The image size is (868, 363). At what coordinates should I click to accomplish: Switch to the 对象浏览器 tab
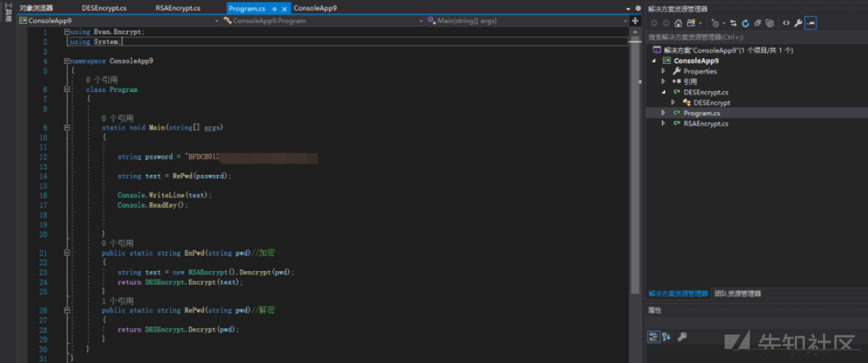(x=36, y=8)
